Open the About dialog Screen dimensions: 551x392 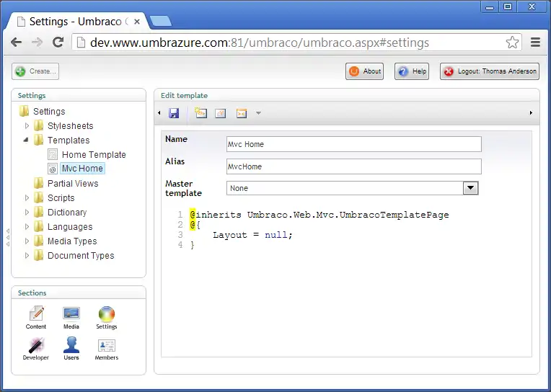(364, 71)
